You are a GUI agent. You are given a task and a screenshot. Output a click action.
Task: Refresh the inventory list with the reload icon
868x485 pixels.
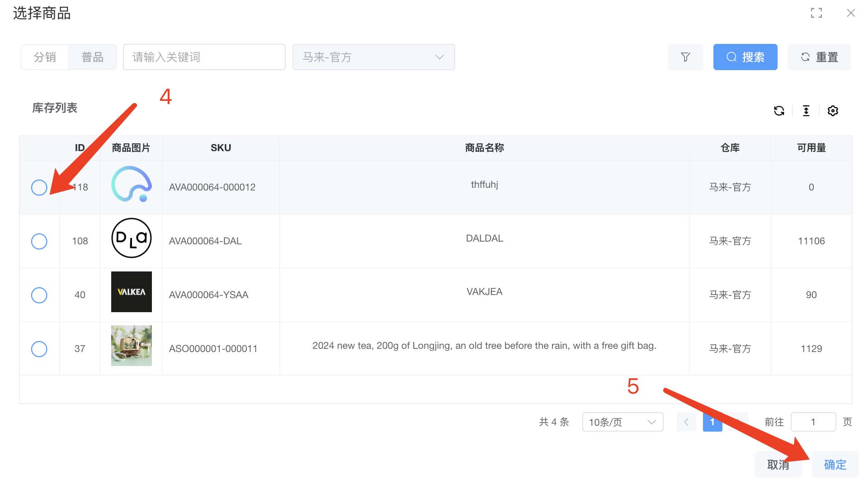coord(779,111)
